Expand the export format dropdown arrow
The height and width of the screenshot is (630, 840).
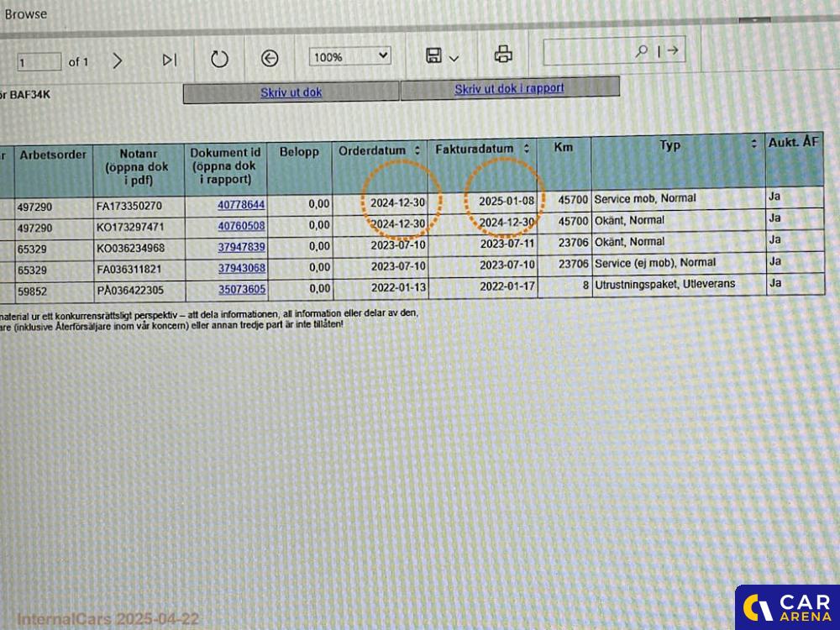(x=454, y=58)
